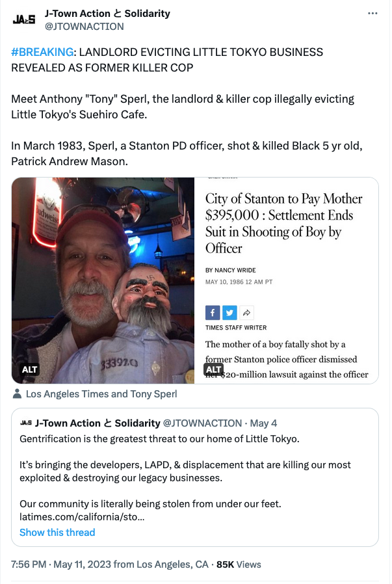Click Show this thread
The height and width of the screenshot is (584, 392).
click(57, 533)
